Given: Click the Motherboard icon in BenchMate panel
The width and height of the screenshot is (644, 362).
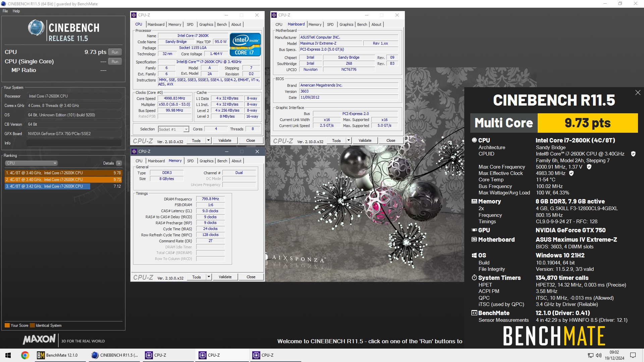Looking at the screenshot, I should 474,239.
